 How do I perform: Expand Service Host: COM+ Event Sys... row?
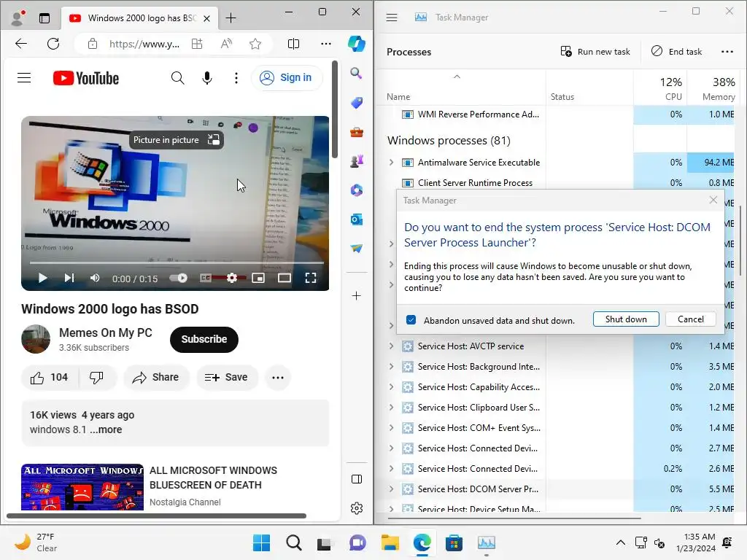pyautogui.click(x=392, y=428)
